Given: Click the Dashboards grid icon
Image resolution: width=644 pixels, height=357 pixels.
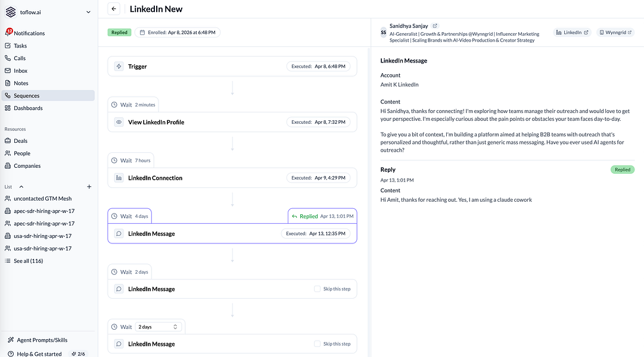Looking at the screenshot, I should click(x=8, y=108).
